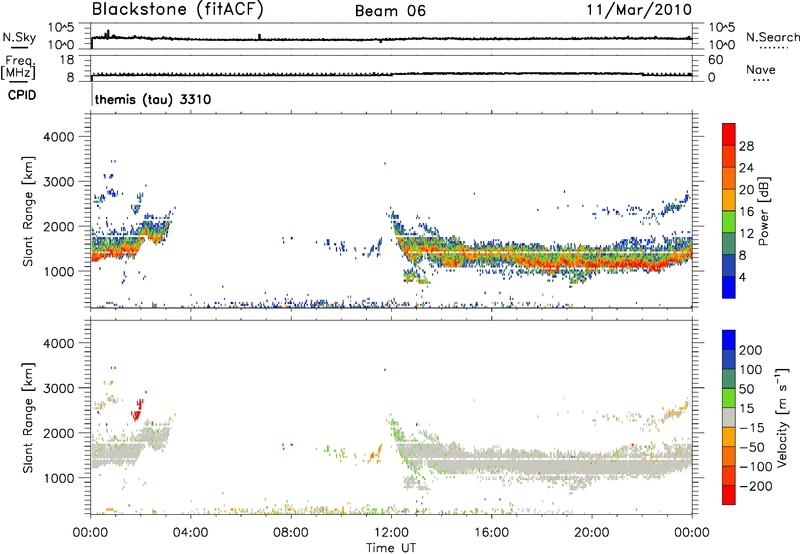Click the '04:00' time tick label
Screen dimensions: 800x554
(190, 533)
